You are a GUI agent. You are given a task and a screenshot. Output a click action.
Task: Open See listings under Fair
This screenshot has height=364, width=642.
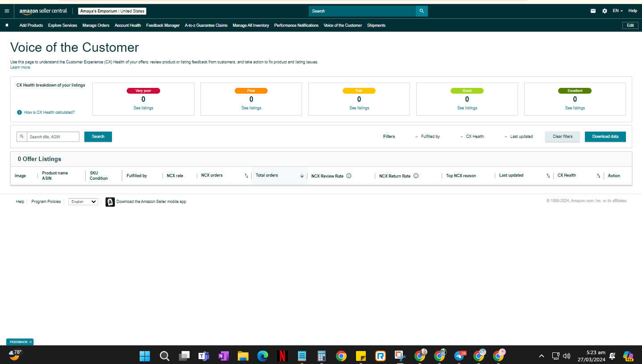point(359,108)
